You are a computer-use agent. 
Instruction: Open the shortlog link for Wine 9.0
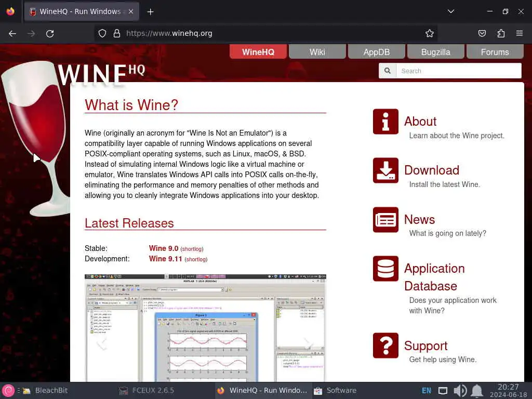point(192,249)
